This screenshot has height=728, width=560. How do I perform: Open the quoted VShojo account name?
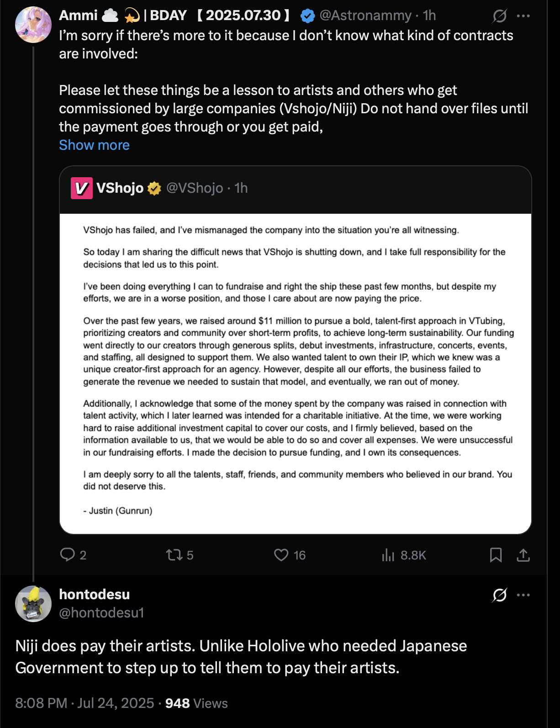pyautogui.click(x=120, y=188)
